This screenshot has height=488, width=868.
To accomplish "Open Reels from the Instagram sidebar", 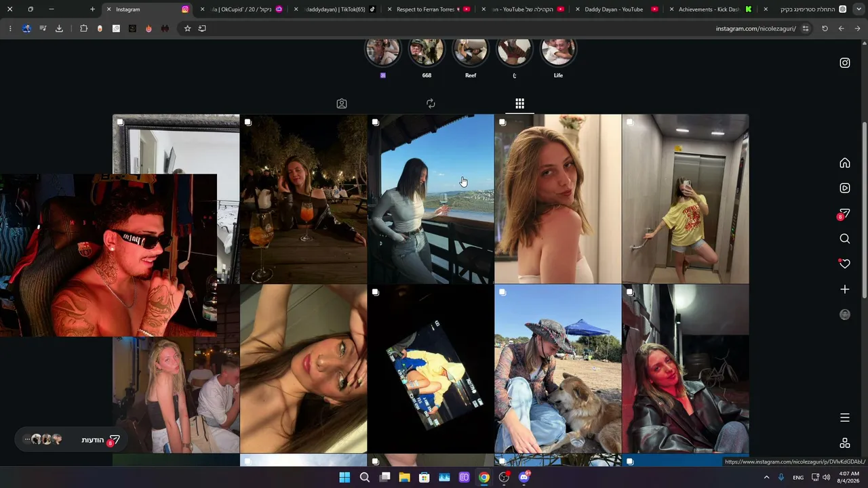I will pos(845,188).
